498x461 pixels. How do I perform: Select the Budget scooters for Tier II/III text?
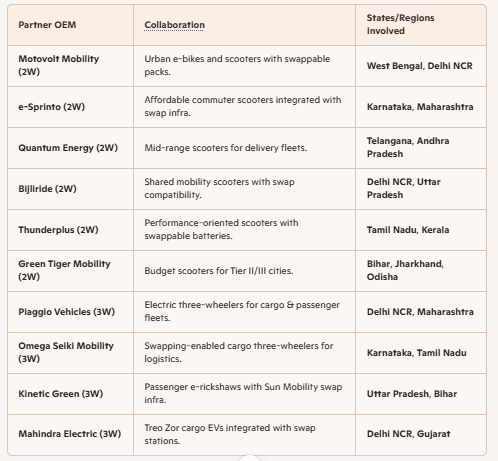coord(219,271)
